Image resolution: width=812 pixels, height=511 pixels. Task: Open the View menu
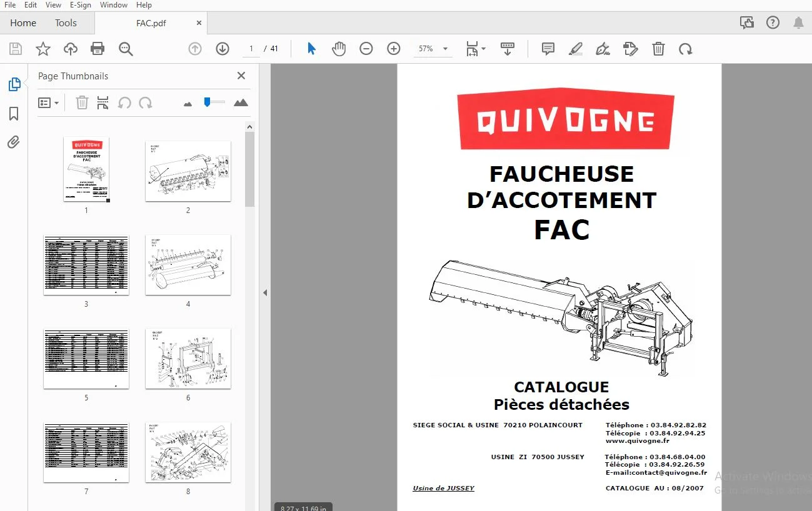(x=53, y=5)
